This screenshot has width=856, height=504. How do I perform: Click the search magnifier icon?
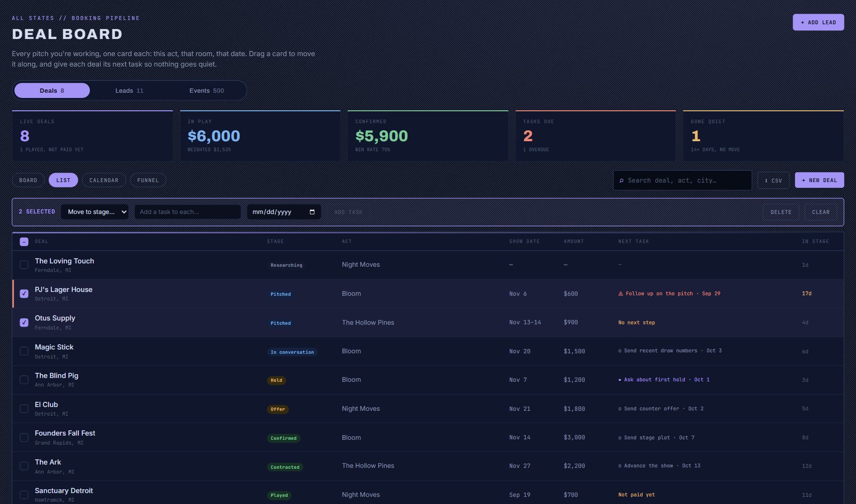pyautogui.click(x=621, y=181)
